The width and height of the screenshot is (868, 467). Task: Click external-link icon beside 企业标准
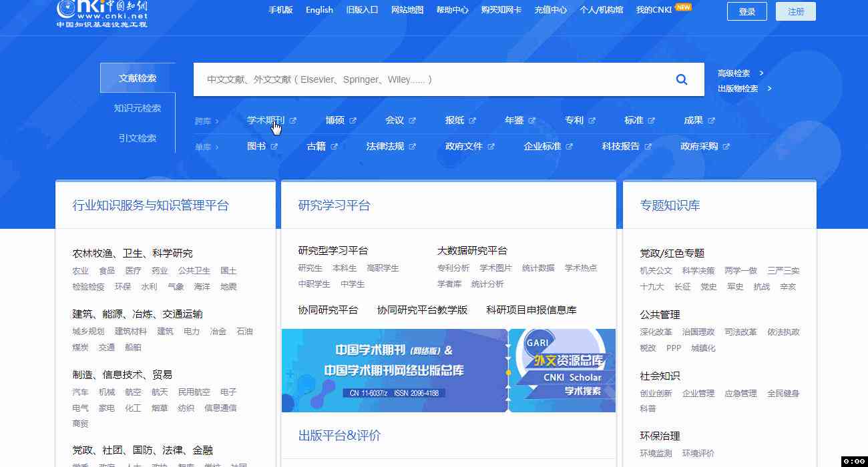click(x=570, y=147)
